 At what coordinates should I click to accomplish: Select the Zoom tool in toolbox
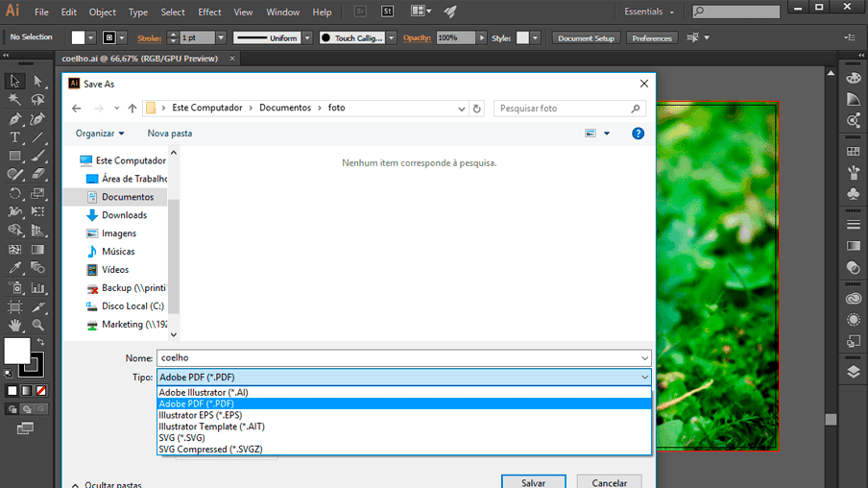[x=38, y=325]
